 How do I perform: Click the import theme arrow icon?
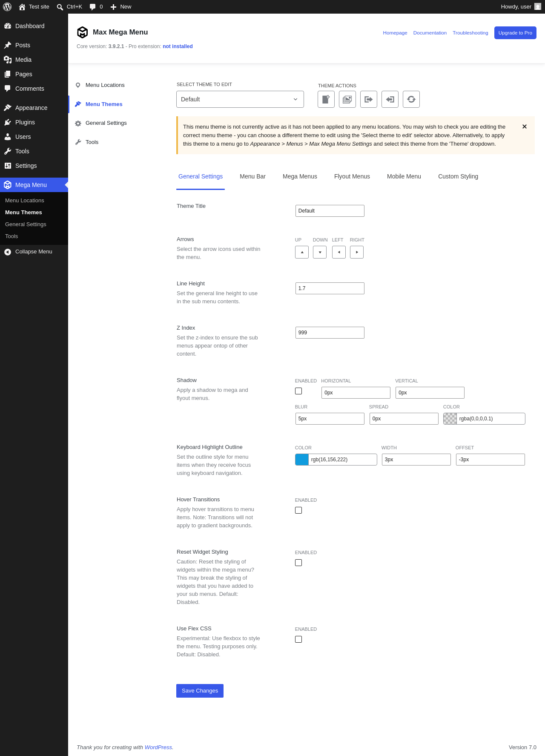tap(390, 99)
